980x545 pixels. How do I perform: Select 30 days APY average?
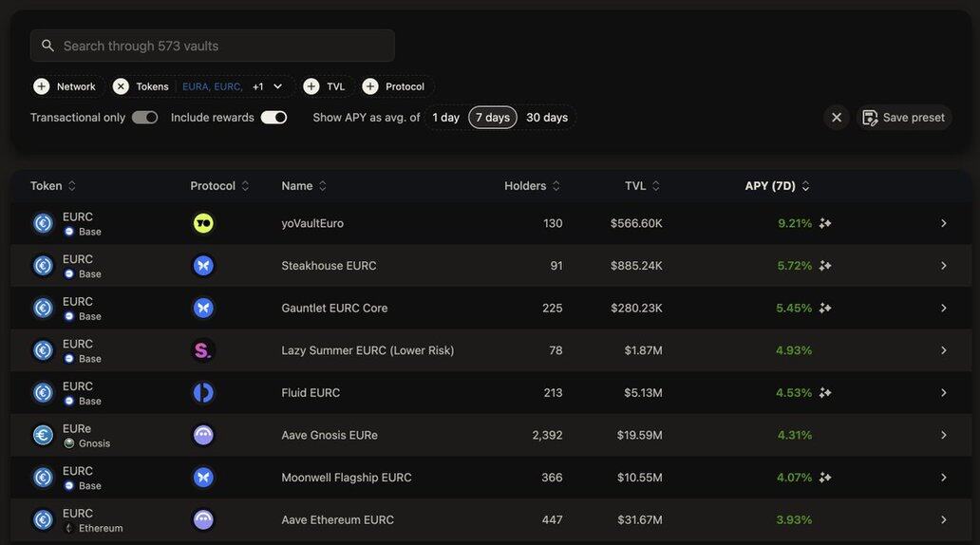[x=547, y=118]
